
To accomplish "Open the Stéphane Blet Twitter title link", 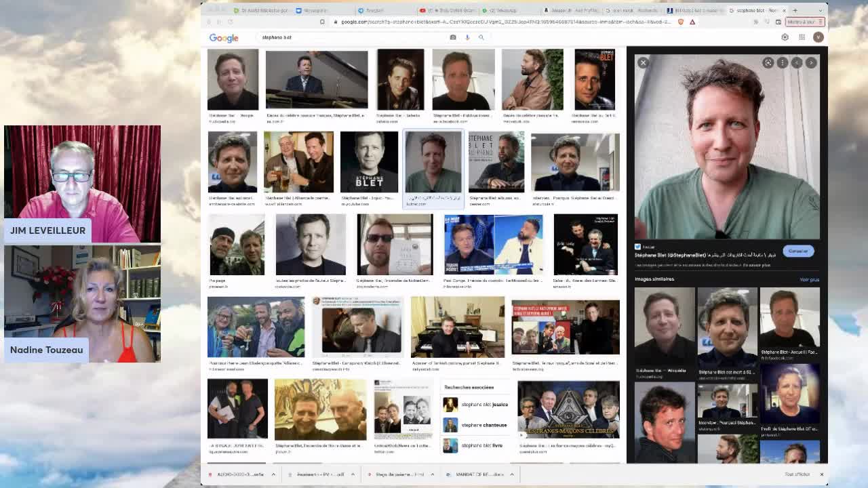I will tap(705, 255).
